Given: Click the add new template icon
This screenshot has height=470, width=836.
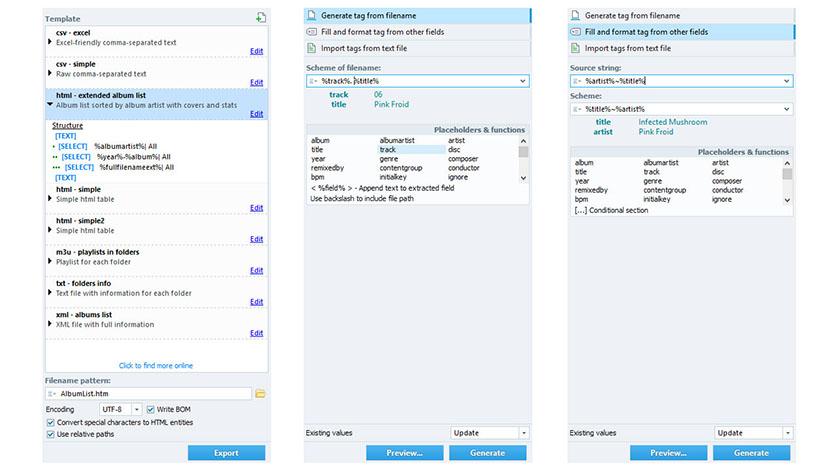Looking at the screenshot, I should point(261,18).
